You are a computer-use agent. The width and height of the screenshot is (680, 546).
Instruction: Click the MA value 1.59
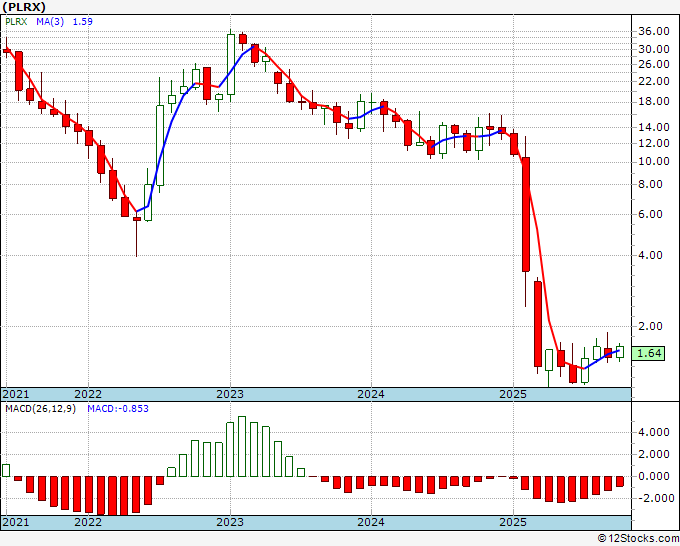click(82, 21)
